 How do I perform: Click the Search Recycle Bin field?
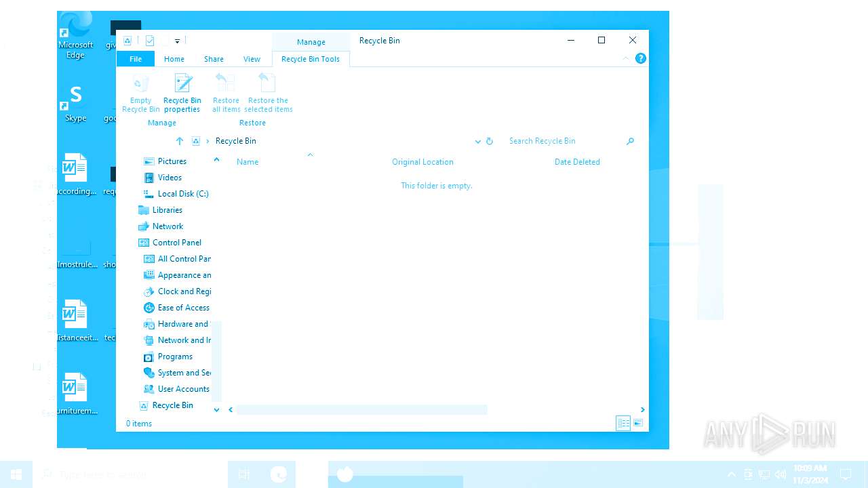tap(564, 141)
